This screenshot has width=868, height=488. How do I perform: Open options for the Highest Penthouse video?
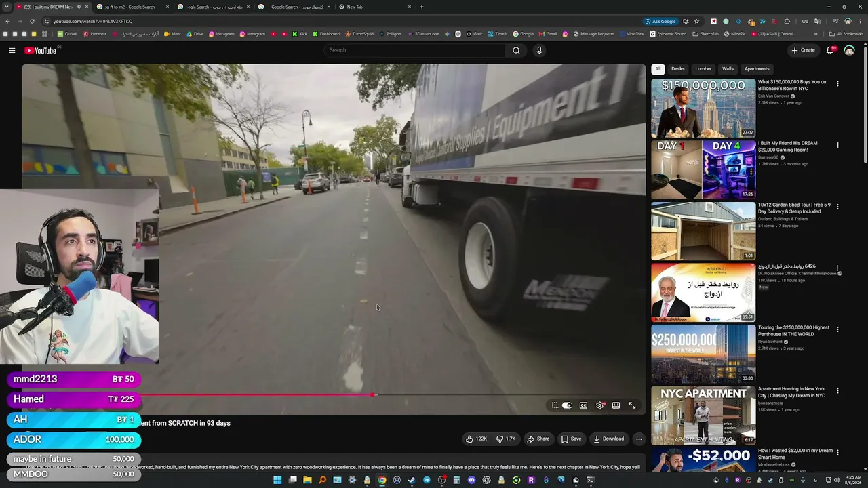pyautogui.click(x=837, y=329)
